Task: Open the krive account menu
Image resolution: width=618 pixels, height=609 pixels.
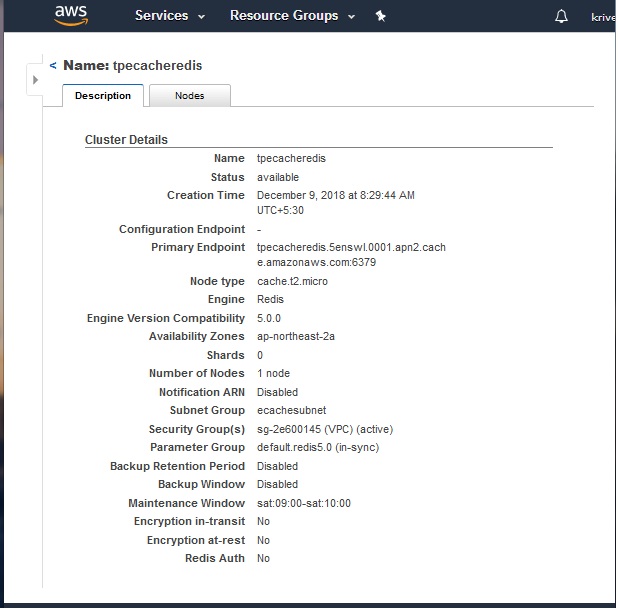Action: pos(603,17)
